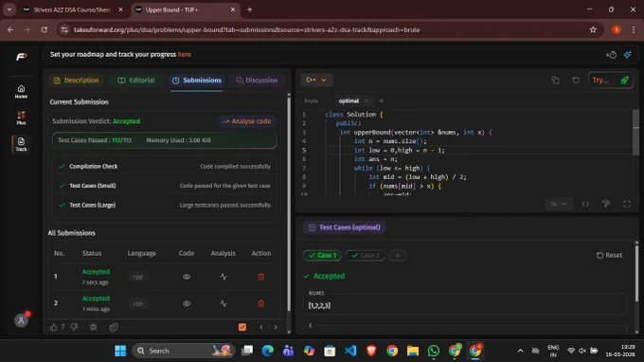644x362 pixels.
Task: Bookmark this page with the star
Action: pos(593,29)
